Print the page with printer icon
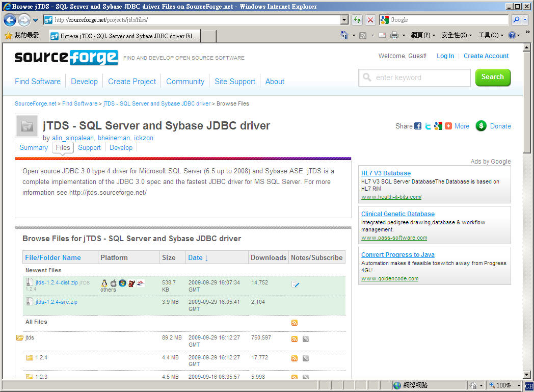Screen dimensions: 534x392 pos(394,35)
